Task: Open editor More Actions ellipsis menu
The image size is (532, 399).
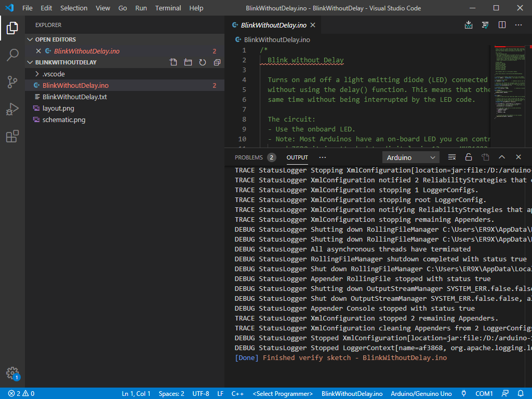Action: [x=518, y=25]
